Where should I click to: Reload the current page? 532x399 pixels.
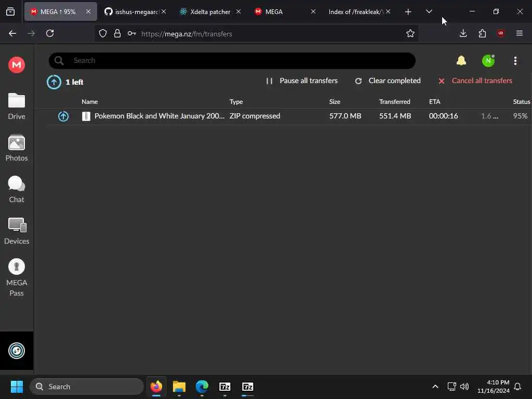(50, 33)
